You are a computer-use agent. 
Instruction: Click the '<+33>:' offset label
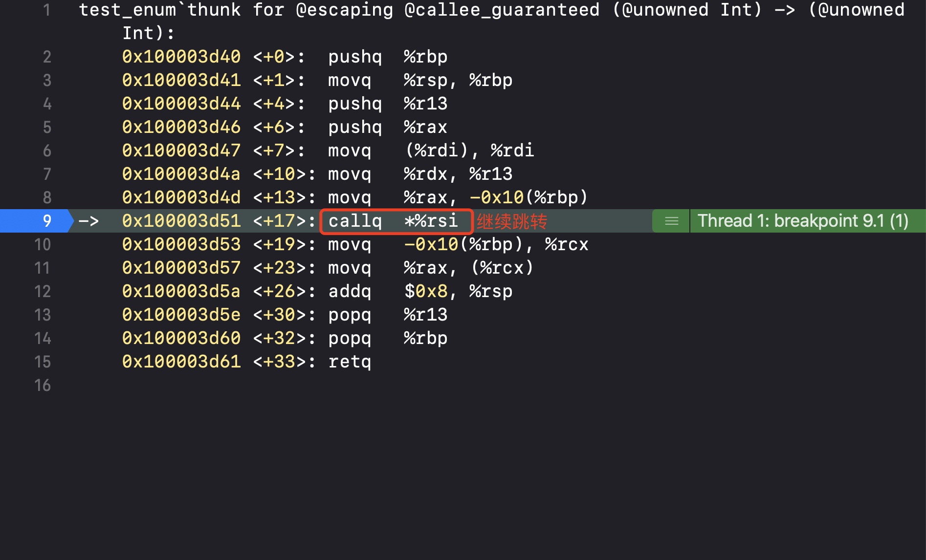(284, 362)
